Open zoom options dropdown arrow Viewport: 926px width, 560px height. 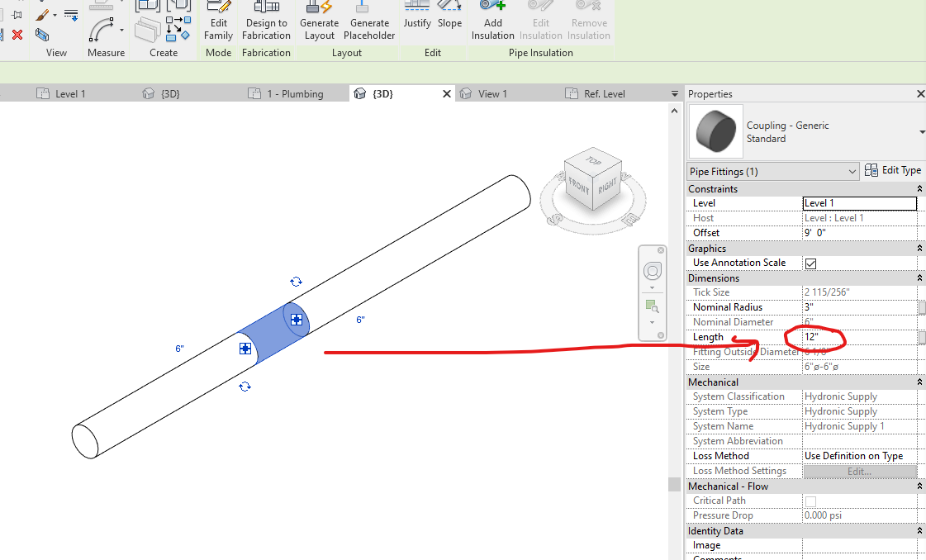point(652,322)
